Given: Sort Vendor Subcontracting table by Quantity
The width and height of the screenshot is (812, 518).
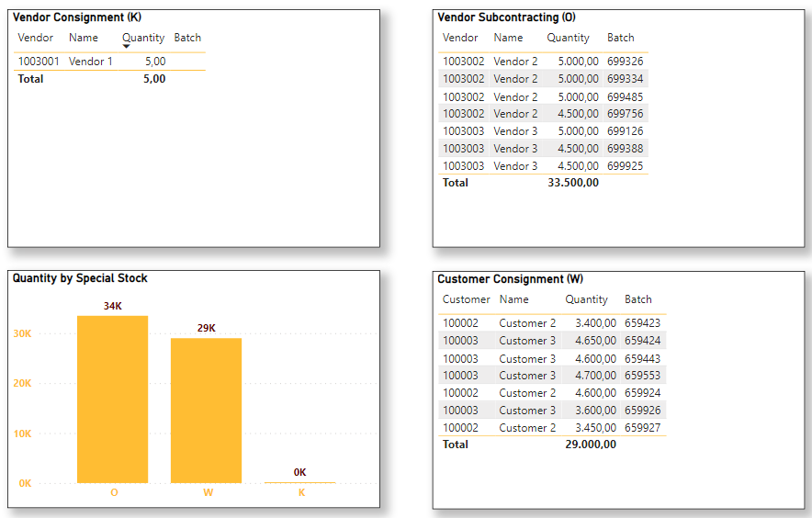Looking at the screenshot, I should click(568, 38).
